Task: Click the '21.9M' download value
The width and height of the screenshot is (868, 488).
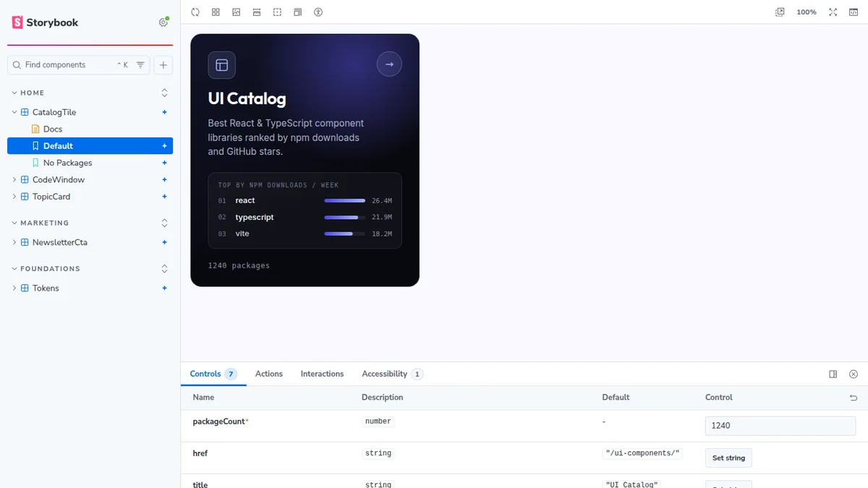Action: (382, 217)
